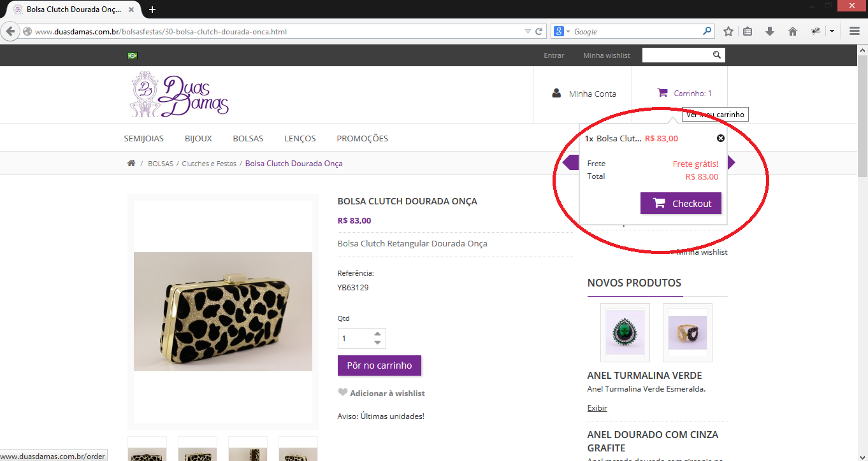This screenshot has height=461, width=868.
Task: Open the Firefox hamburger menu
Action: [855, 31]
